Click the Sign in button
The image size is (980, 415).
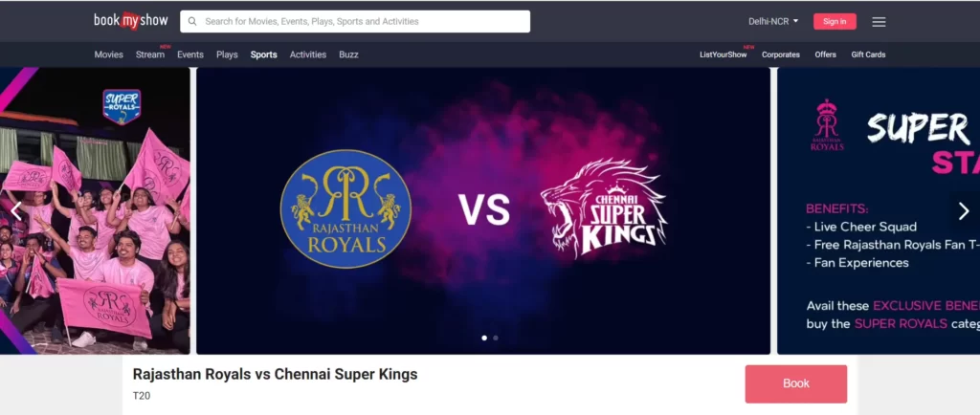tap(835, 21)
